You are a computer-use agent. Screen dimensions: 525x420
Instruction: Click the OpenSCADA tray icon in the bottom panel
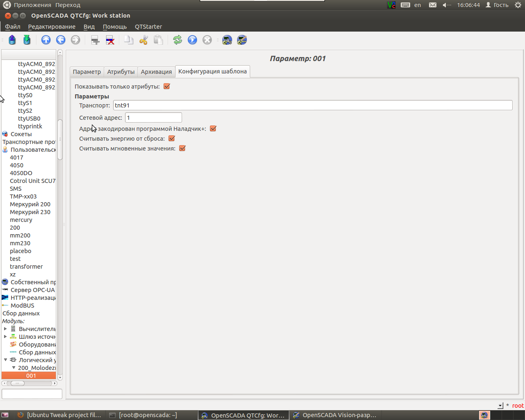click(484, 415)
